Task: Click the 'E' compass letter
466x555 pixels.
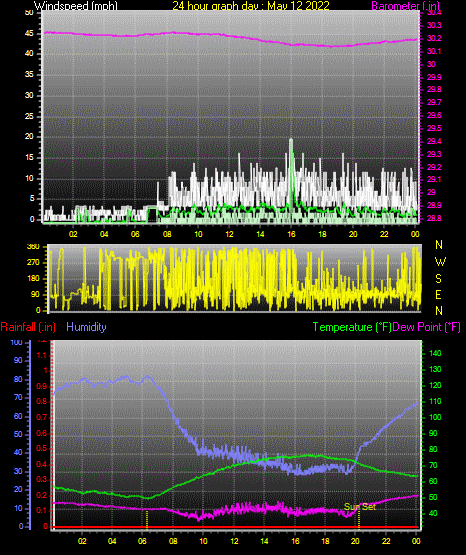Action: point(438,295)
